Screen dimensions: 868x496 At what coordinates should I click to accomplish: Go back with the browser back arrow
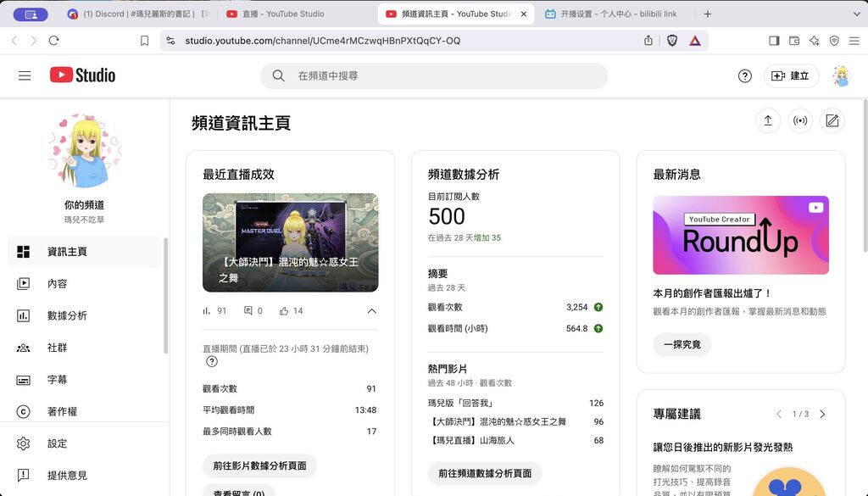click(14, 41)
